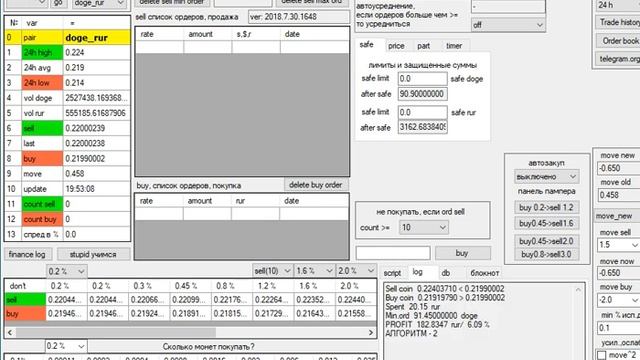Select the 24h low row label

[42, 83]
